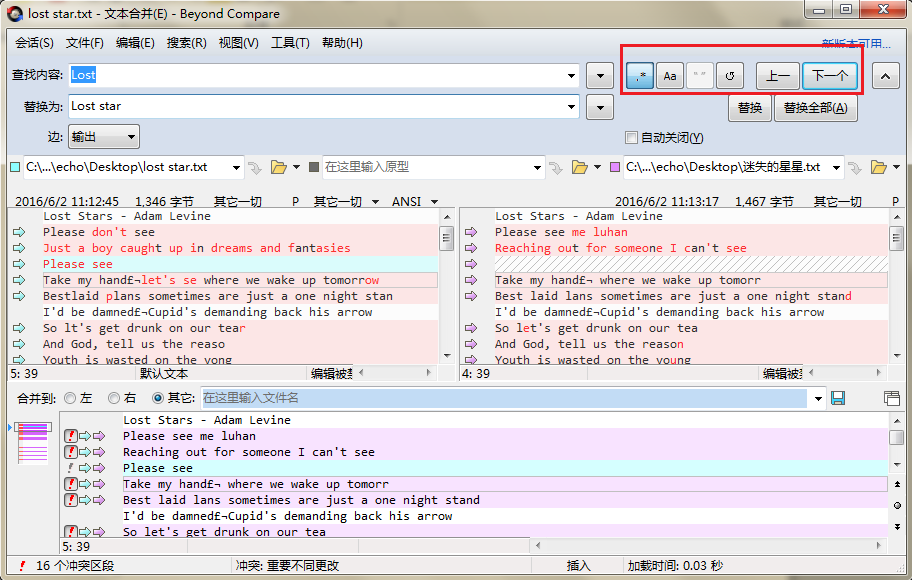Click the left pane vertical scrollbar
The width and height of the screenshot is (912, 580).
tap(447, 286)
